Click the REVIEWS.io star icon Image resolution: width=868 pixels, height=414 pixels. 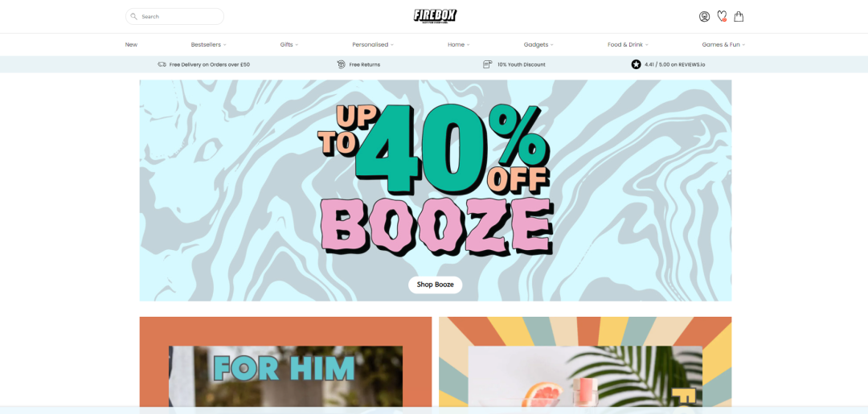636,64
